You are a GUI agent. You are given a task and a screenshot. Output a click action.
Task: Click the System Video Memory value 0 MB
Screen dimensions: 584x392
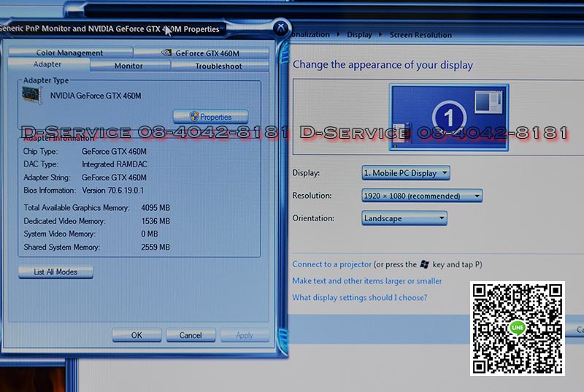click(x=150, y=234)
